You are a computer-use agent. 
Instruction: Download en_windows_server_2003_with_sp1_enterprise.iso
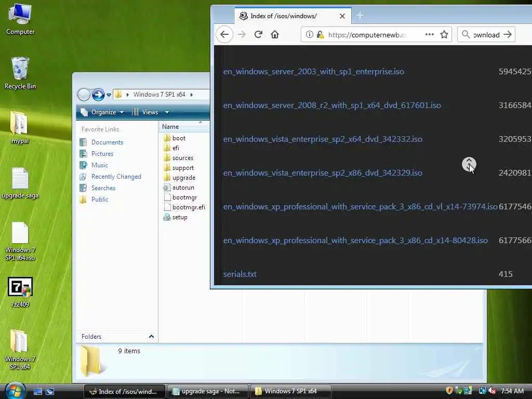[x=313, y=72]
